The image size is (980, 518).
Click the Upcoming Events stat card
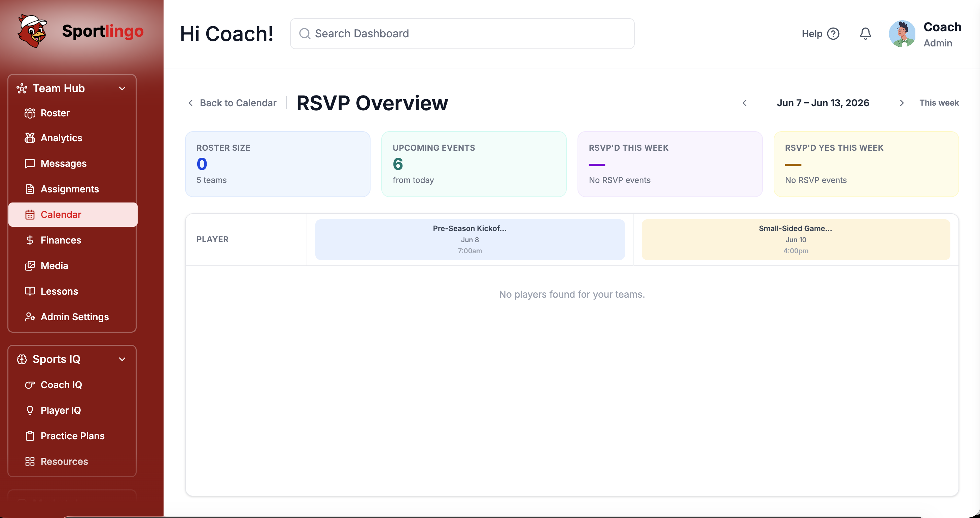click(x=474, y=164)
